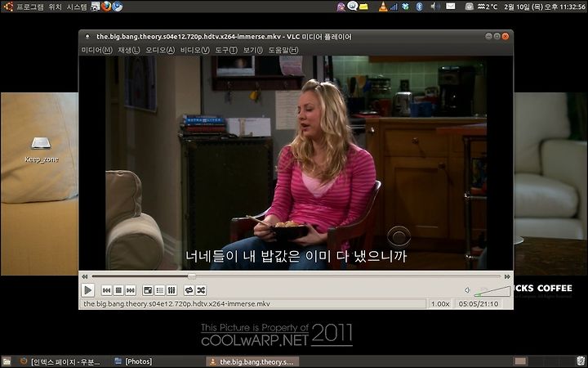Adjust the triangular VLC volume slider
This screenshot has width=588, height=368.
click(x=492, y=291)
